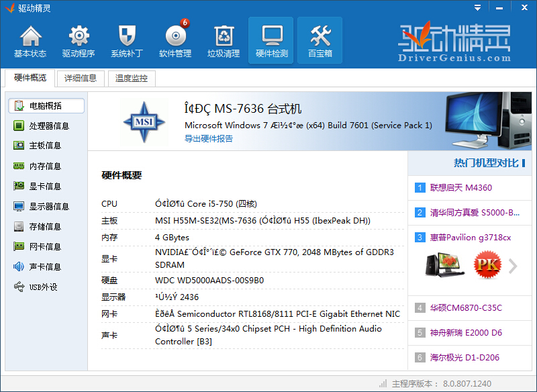Switch to the 硬件概览 tab
This screenshot has height=392, width=537.
[x=30, y=78]
